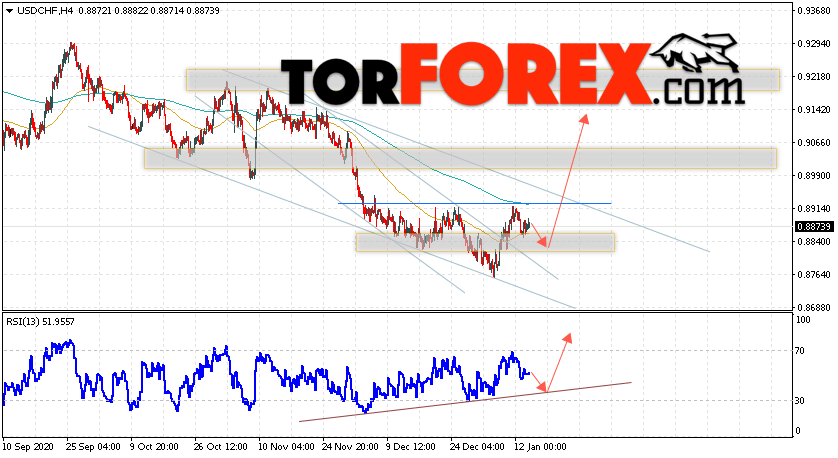
Task: Click the 0.91420 price axis label
Action: pos(814,110)
